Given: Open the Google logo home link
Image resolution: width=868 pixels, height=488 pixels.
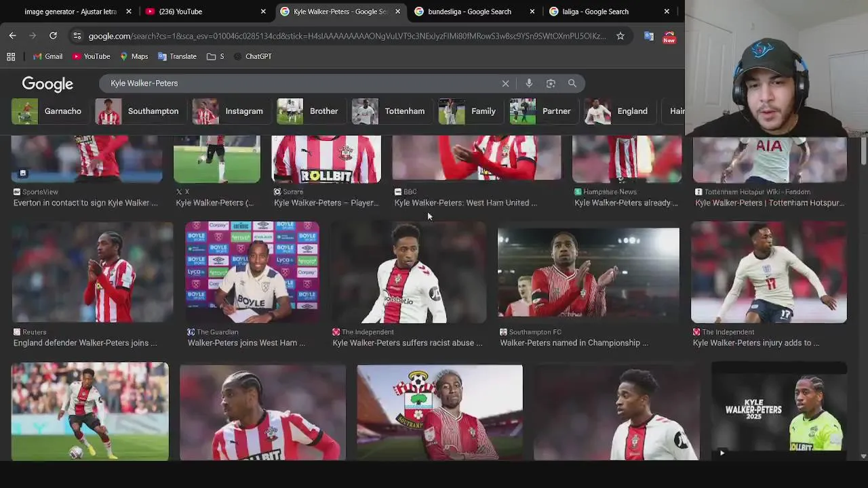Looking at the screenshot, I should pos(47,84).
